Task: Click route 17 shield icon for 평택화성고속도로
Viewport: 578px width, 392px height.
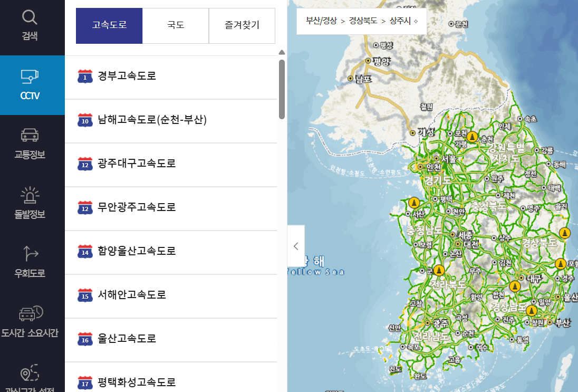Action: tap(85, 383)
